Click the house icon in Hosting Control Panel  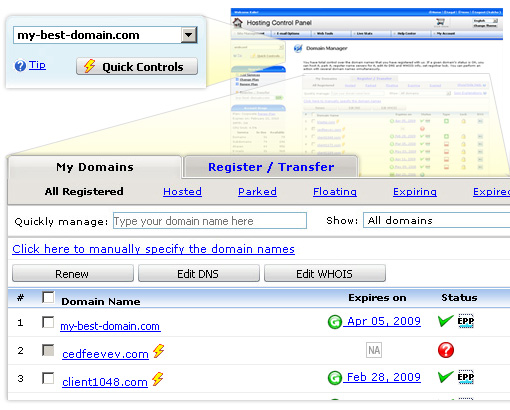coord(238,23)
